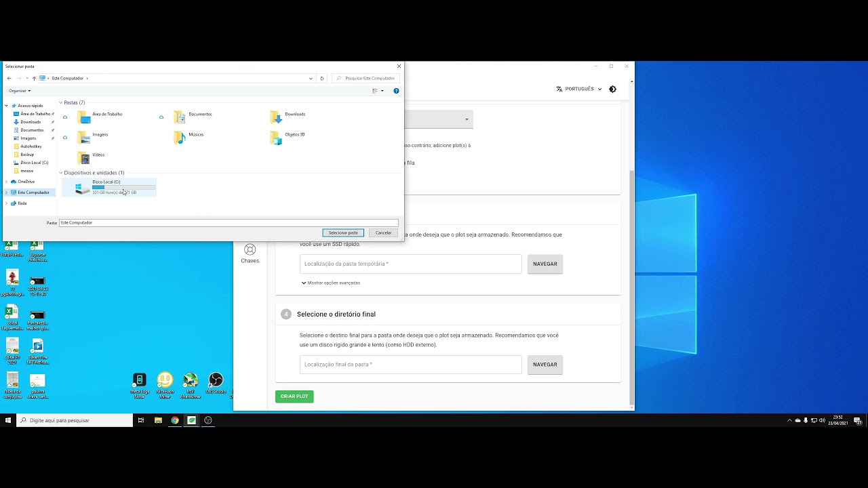This screenshot has width=868, height=488.
Task: Click Localização da pasta temporária field
Action: 411,264
